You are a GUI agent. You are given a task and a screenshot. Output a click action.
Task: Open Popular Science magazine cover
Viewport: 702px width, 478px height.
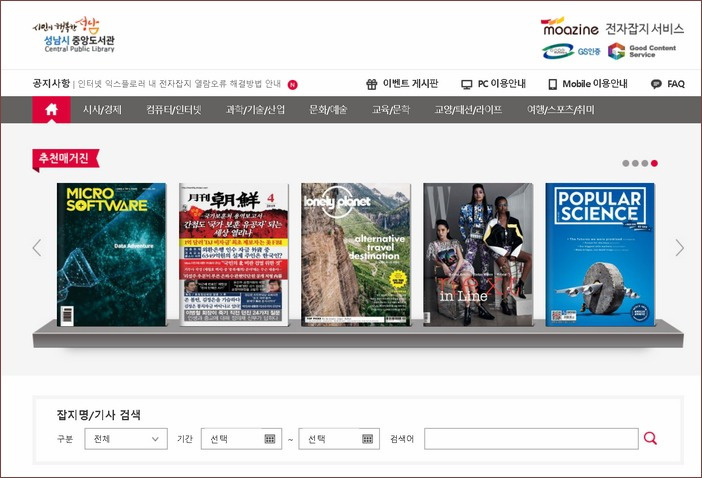click(x=600, y=254)
